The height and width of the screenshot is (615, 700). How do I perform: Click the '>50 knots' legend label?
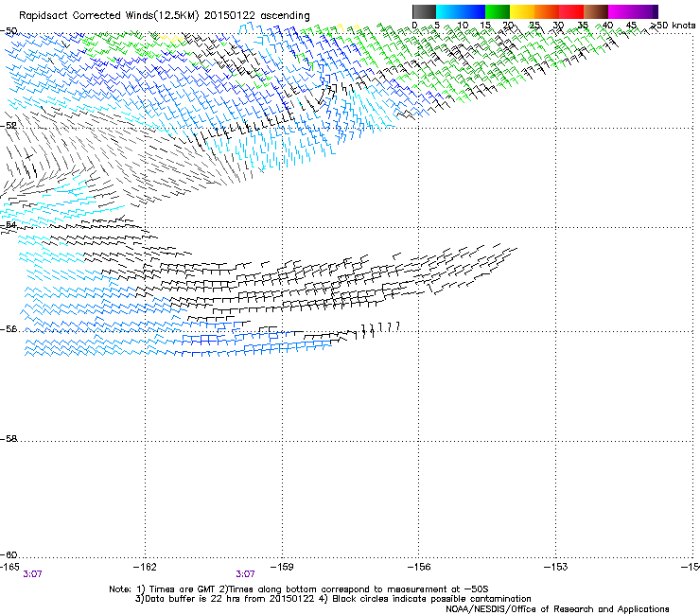[x=673, y=26]
